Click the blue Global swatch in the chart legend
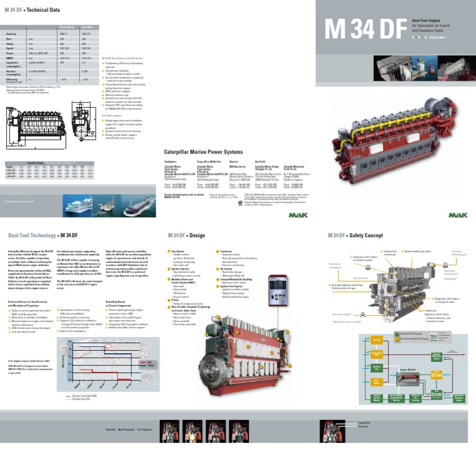The height and width of the screenshot is (451, 476). tap(143, 366)
